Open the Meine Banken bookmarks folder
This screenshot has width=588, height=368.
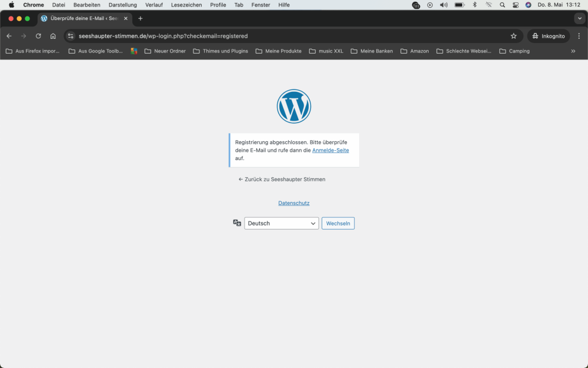click(372, 51)
